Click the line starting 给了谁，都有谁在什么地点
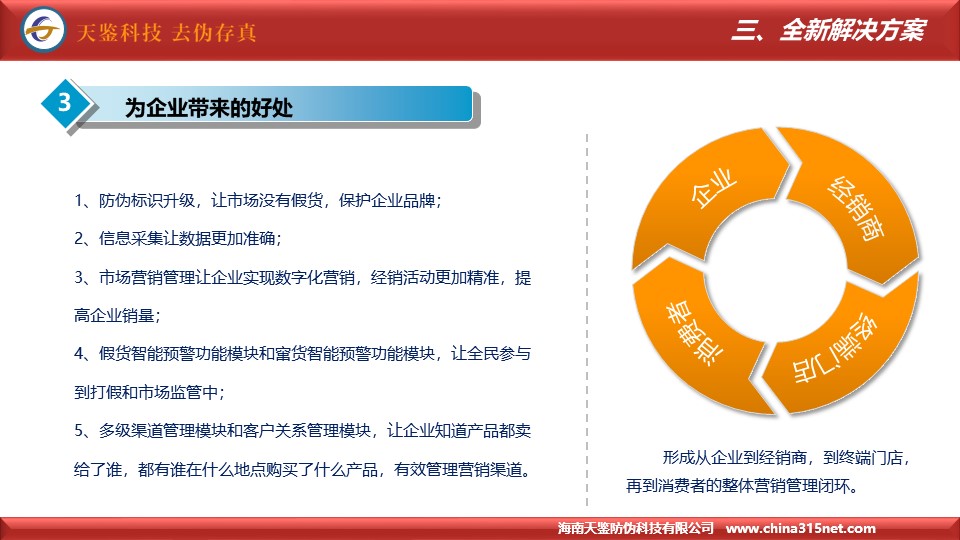 click(302, 470)
